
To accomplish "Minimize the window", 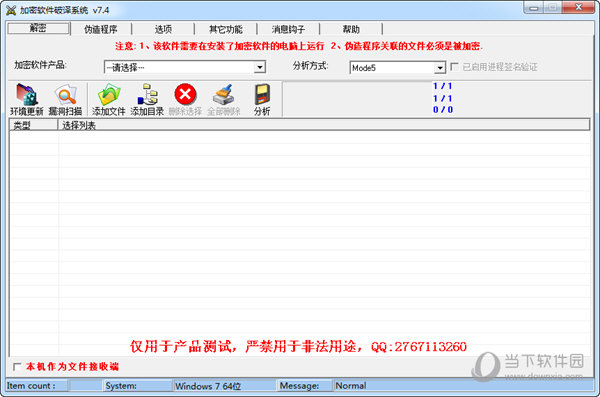I will pyautogui.click(x=534, y=8).
